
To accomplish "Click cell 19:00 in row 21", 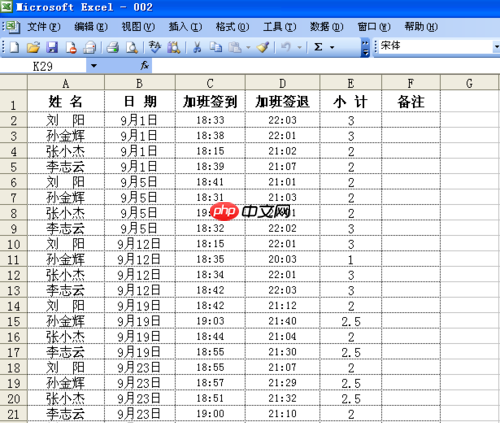I will tap(210, 414).
